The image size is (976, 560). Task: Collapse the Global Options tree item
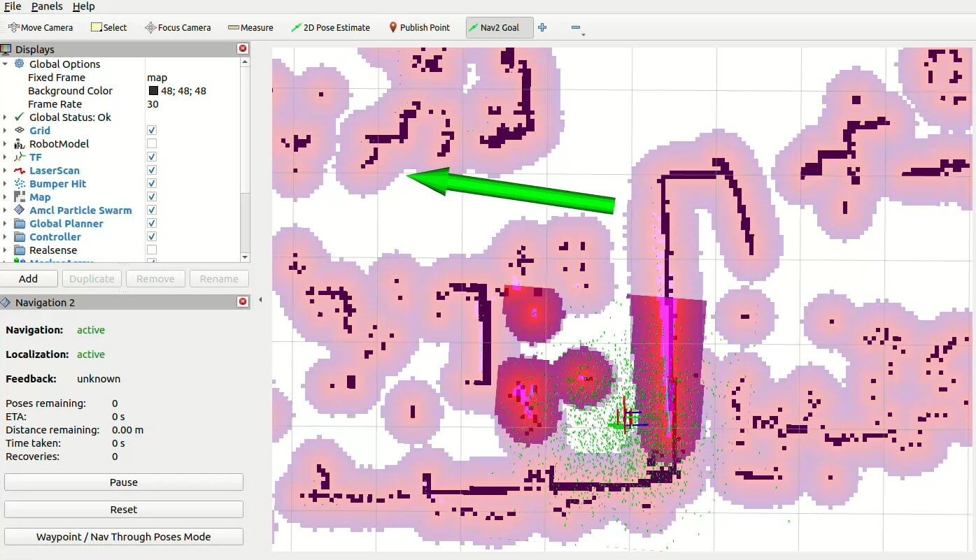(6, 64)
